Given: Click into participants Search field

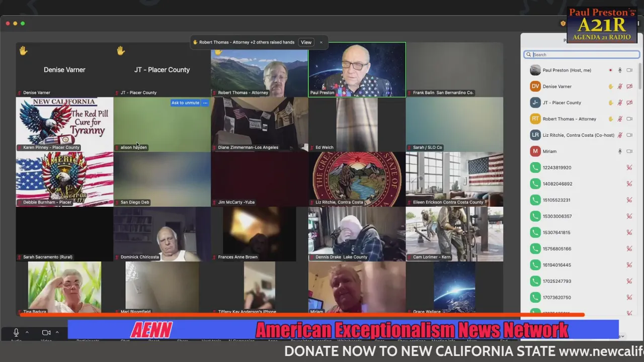Looking at the screenshot, I should click(x=582, y=54).
